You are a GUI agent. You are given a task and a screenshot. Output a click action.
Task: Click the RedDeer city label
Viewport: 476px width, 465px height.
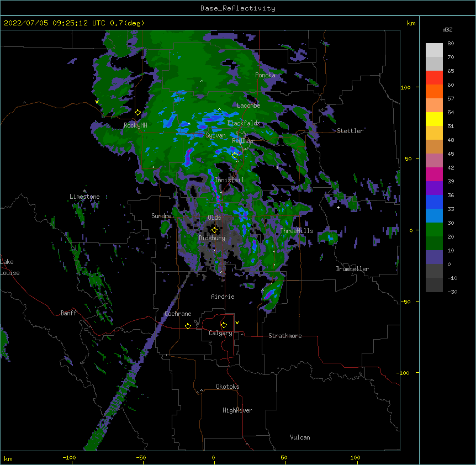[243, 141]
